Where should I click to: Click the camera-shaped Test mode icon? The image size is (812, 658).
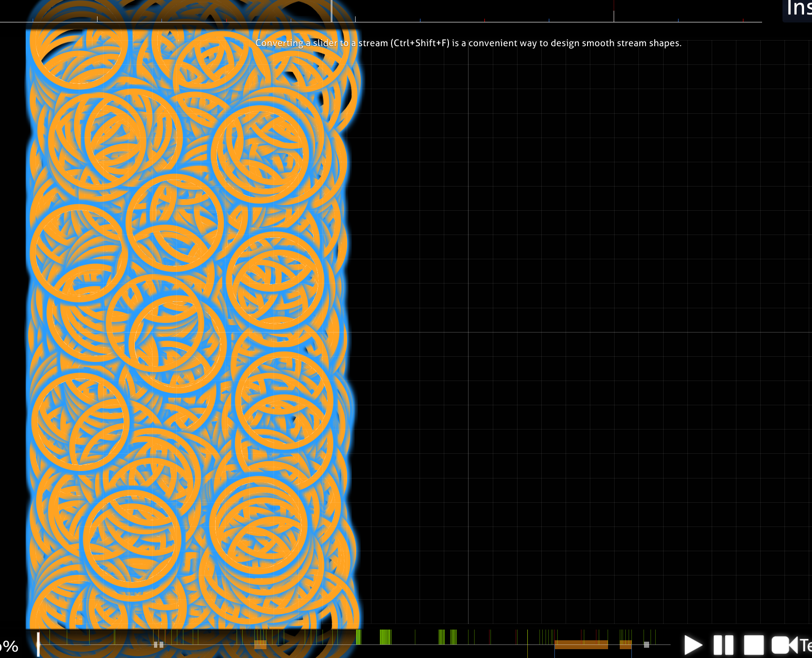pyautogui.click(x=785, y=645)
